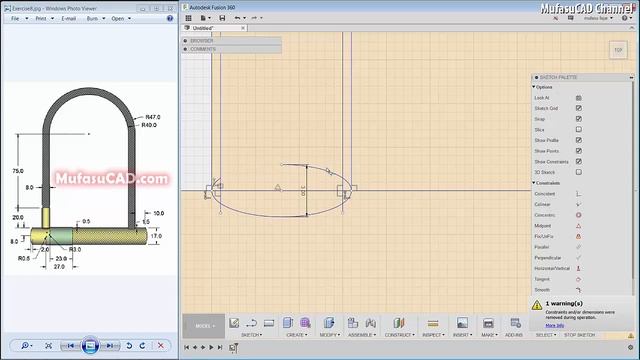Click the timeline settings gear icon
Image resolution: width=640 pixels, height=360 pixels.
tap(631, 347)
